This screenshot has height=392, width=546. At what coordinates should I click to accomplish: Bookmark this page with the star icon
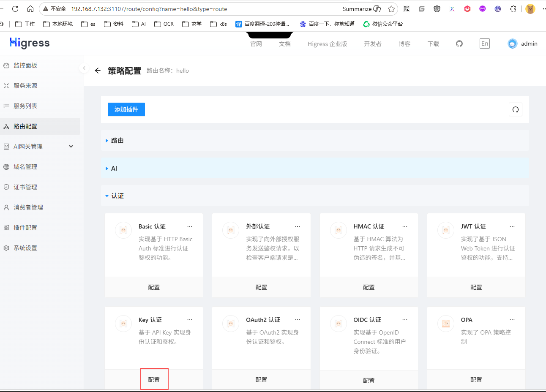click(391, 9)
